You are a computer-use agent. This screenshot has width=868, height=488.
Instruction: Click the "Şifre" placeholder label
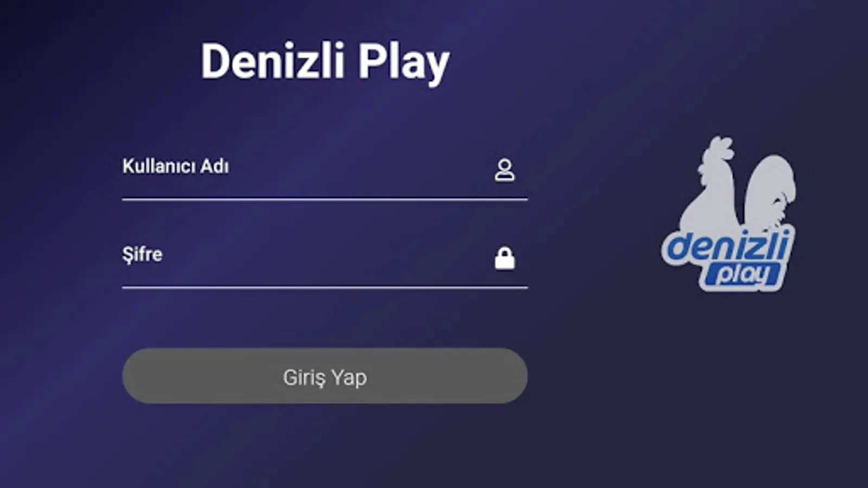point(142,254)
